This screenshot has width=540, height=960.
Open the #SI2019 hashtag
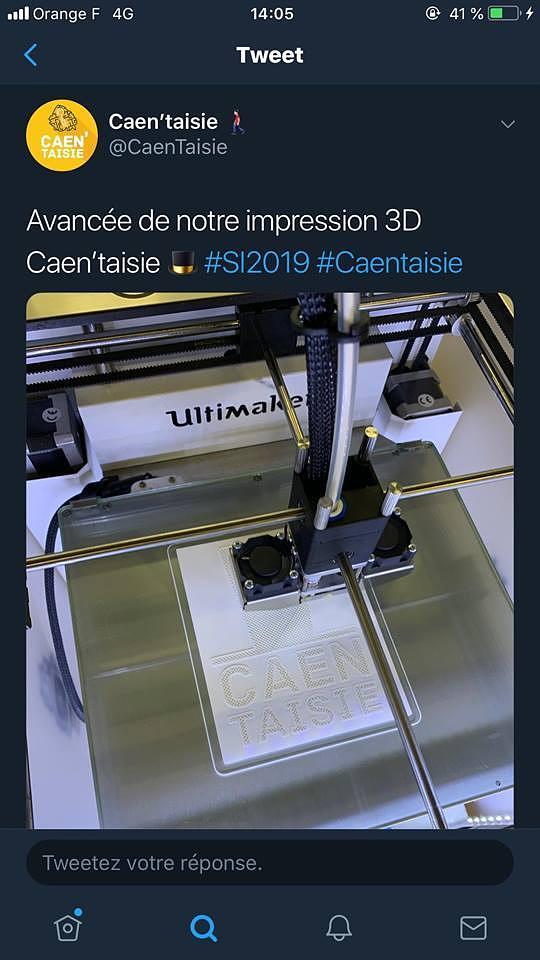257,263
